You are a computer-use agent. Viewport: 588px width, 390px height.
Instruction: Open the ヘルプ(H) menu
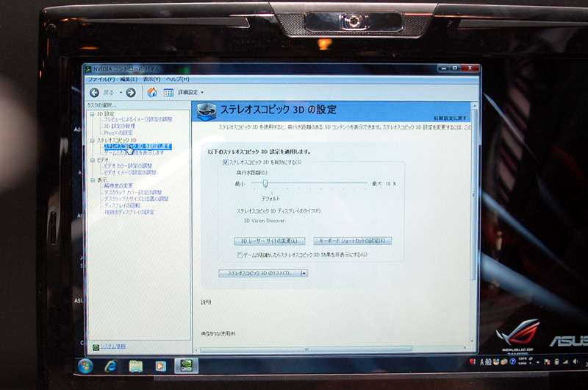(x=177, y=79)
